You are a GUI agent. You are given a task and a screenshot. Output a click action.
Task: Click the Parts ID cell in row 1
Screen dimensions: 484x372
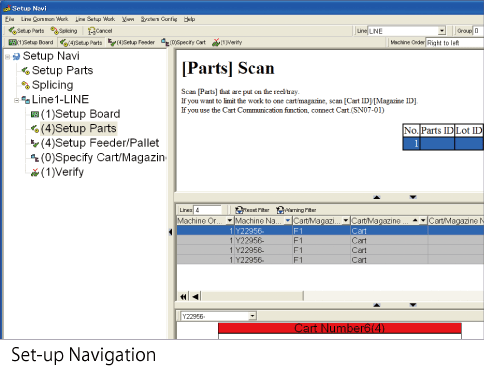click(437, 144)
